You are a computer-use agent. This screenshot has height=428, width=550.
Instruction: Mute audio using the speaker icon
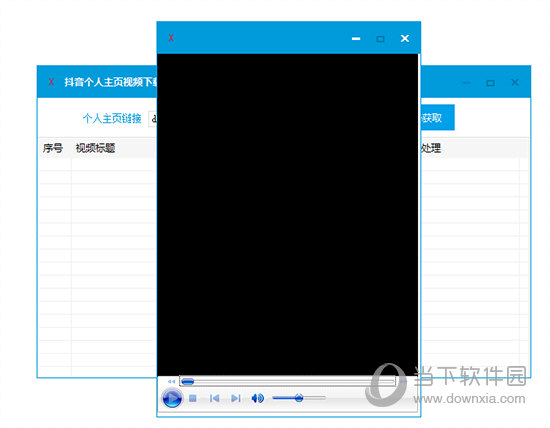pyautogui.click(x=258, y=398)
